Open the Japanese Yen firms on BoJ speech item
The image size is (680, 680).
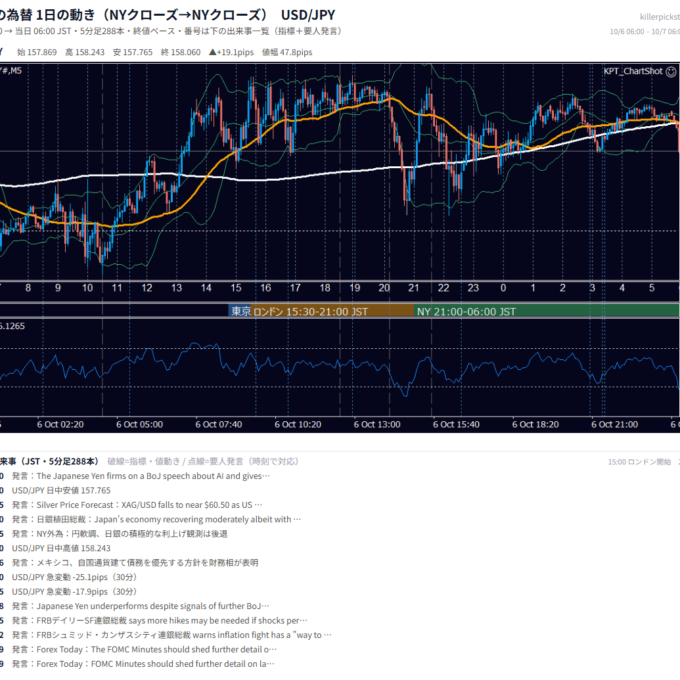tap(141, 476)
